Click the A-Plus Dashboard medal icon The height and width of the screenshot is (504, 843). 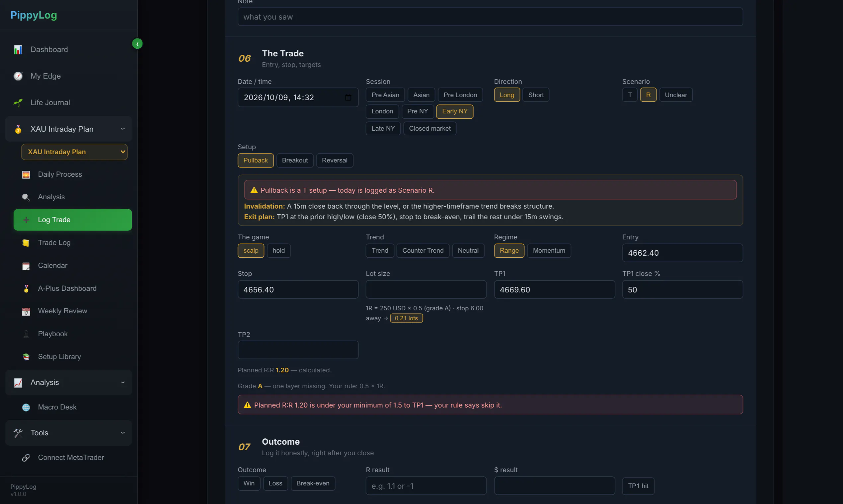(x=26, y=288)
